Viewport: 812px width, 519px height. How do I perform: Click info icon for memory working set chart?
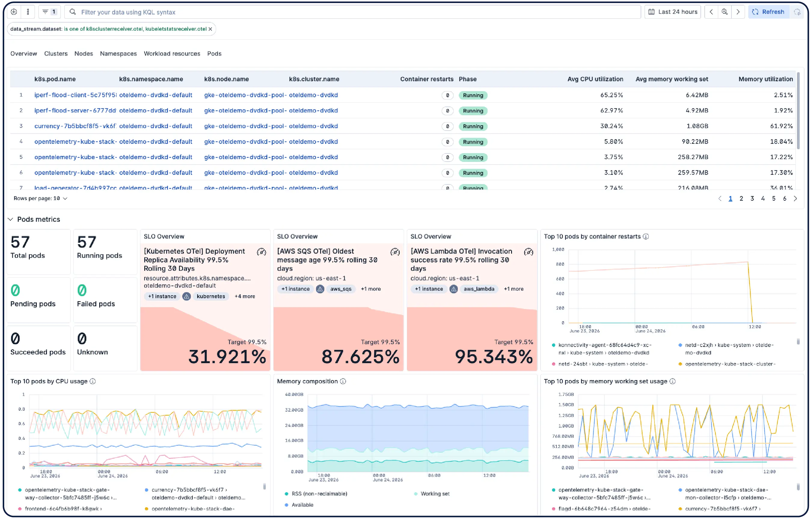[x=673, y=381]
